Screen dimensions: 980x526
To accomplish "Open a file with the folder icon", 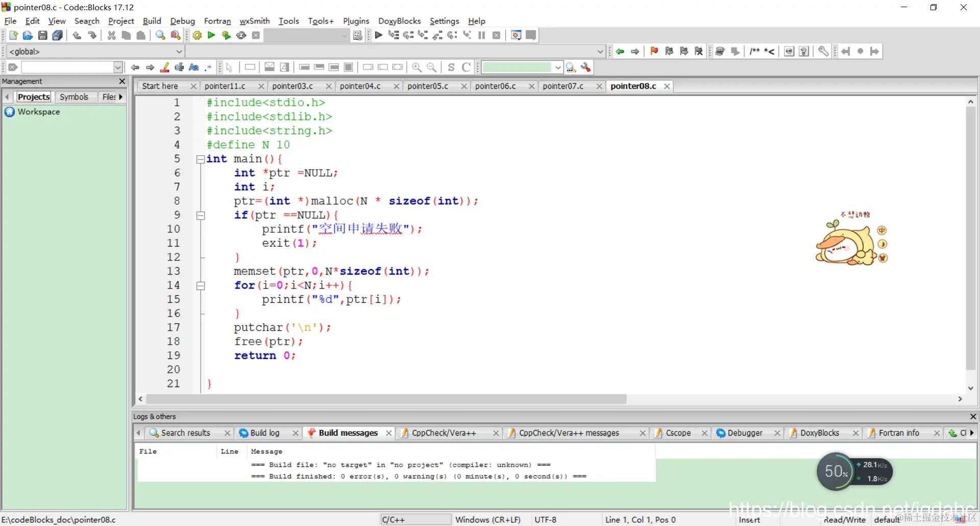I will pyautogui.click(x=28, y=35).
